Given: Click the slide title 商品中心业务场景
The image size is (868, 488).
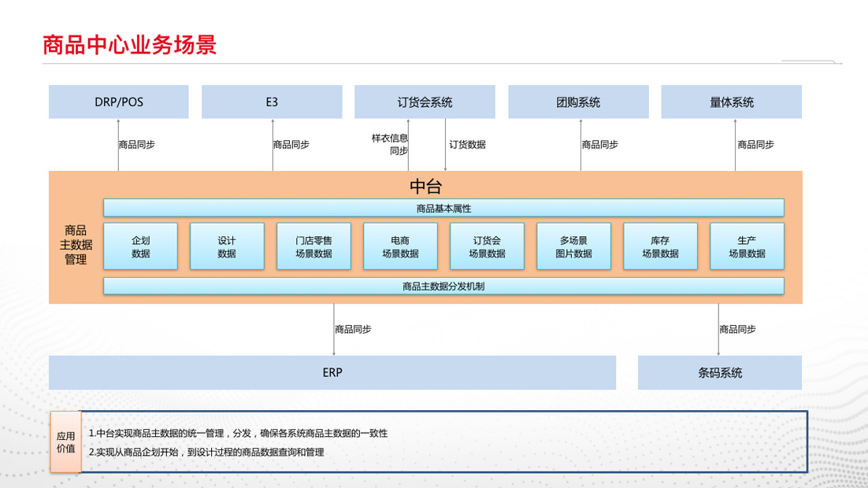Looking at the screenshot, I should coord(129,45).
